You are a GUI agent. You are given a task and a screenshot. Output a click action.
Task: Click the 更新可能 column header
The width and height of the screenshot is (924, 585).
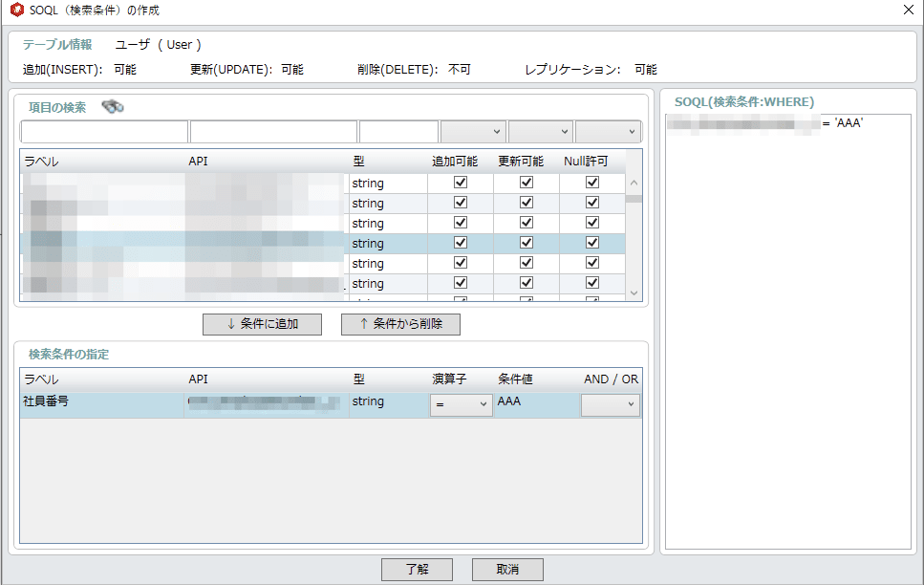[521, 161]
